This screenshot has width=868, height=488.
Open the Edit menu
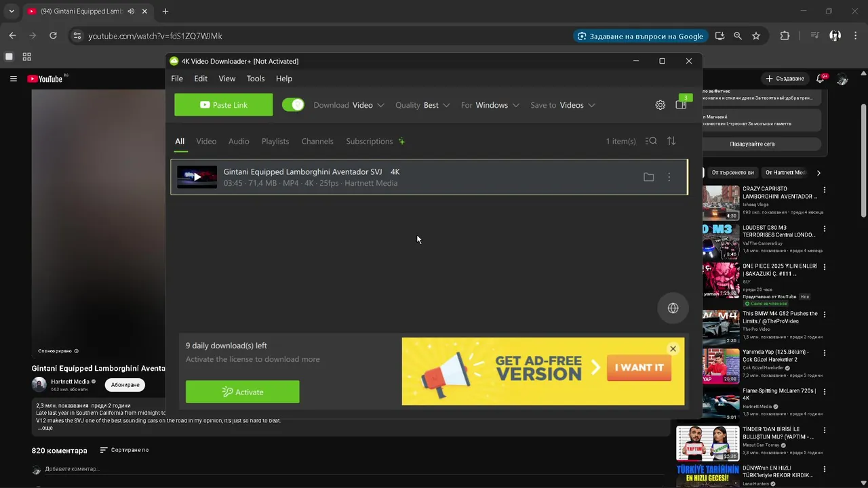coord(201,79)
